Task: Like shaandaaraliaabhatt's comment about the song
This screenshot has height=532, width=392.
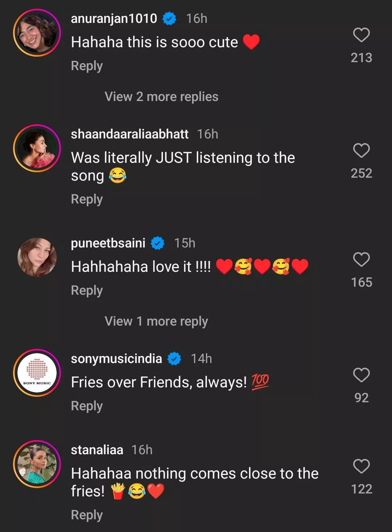Action: [361, 150]
